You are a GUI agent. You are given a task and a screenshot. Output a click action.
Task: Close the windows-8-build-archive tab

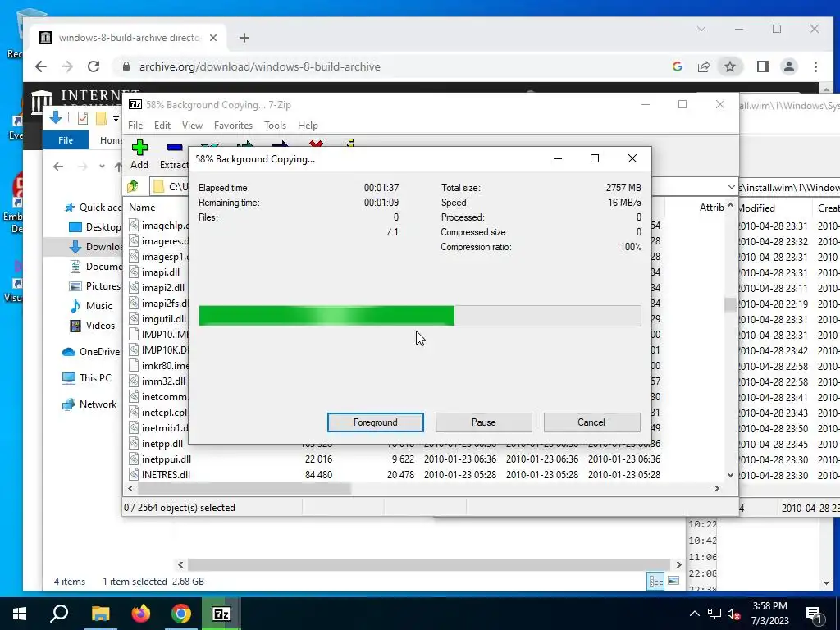click(213, 38)
